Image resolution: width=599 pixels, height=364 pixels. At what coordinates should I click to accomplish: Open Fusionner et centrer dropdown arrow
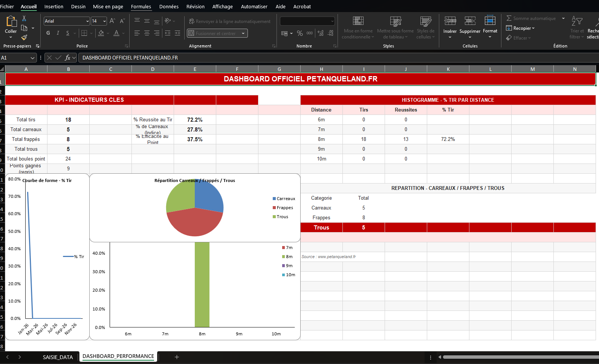click(x=243, y=33)
